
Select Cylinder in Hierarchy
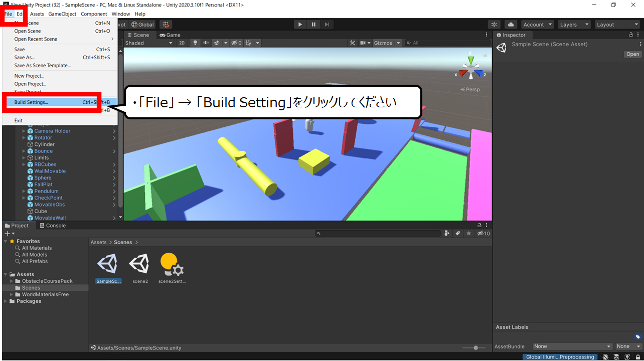click(x=45, y=144)
